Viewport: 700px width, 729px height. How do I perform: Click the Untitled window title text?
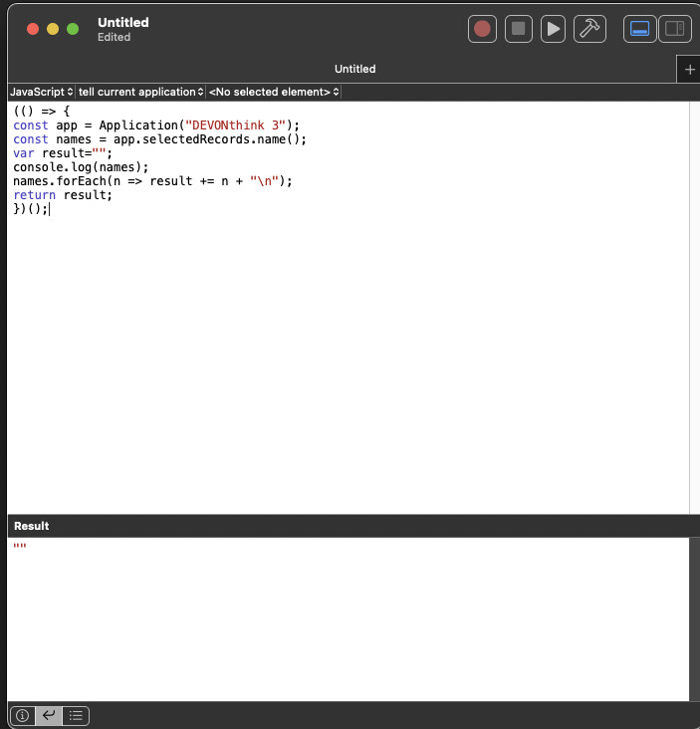123,22
